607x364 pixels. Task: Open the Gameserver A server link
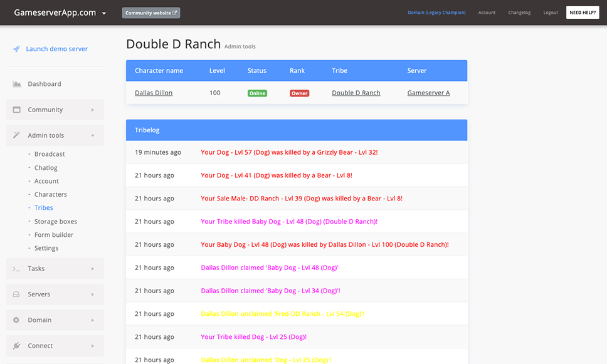point(428,93)
